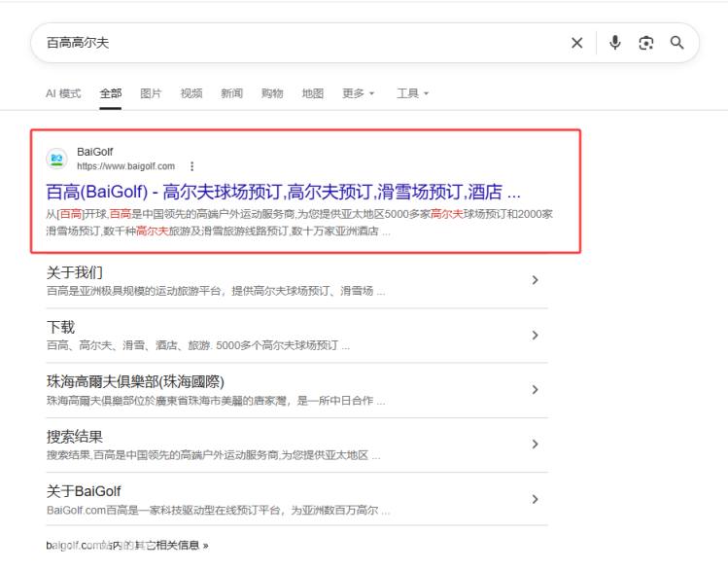Click chevron on 下载 row
The image size is (728, 570).
pos(535,335)
